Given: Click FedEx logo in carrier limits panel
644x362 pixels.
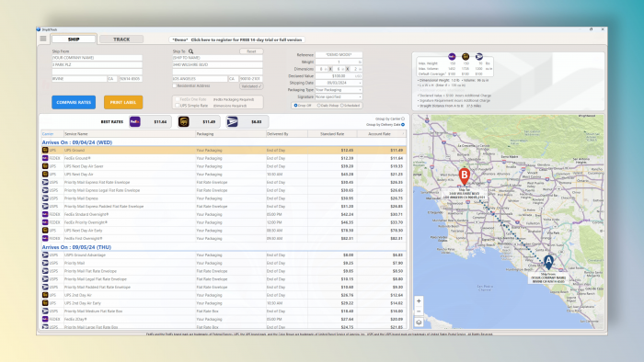Looking at the screenshot, I should point(452,57).
